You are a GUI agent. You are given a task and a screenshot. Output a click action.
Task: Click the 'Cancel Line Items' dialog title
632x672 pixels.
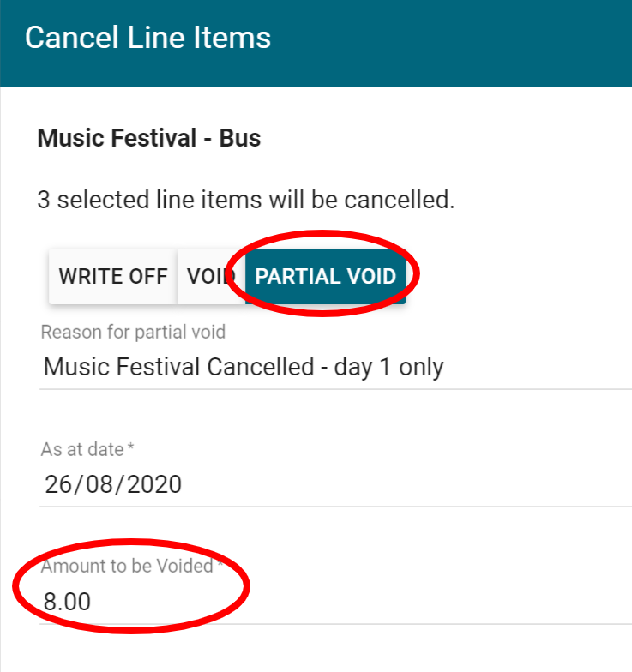point(147,38)
